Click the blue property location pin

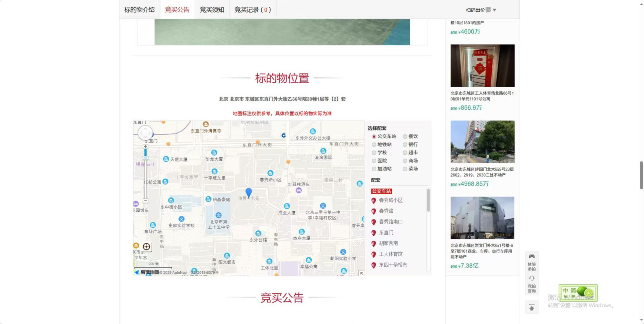[x=249, y=193]
